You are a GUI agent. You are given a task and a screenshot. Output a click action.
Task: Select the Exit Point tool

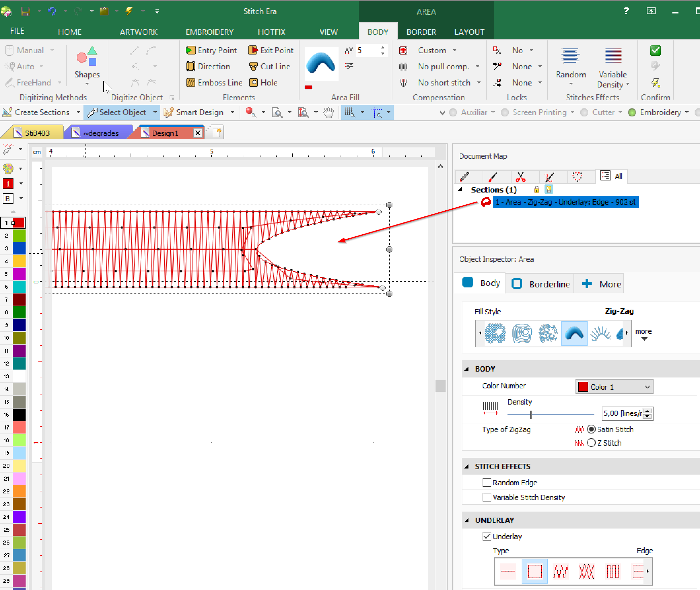[x=271, y=50]
